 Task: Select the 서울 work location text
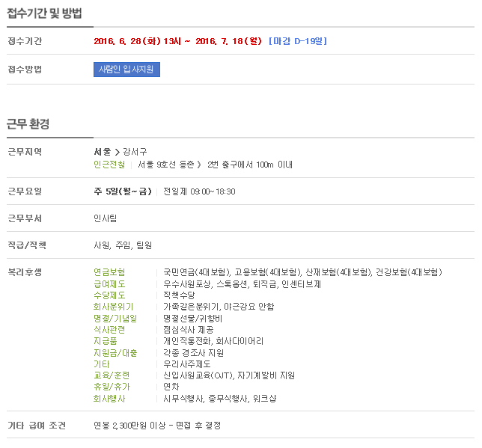[101, 152]
